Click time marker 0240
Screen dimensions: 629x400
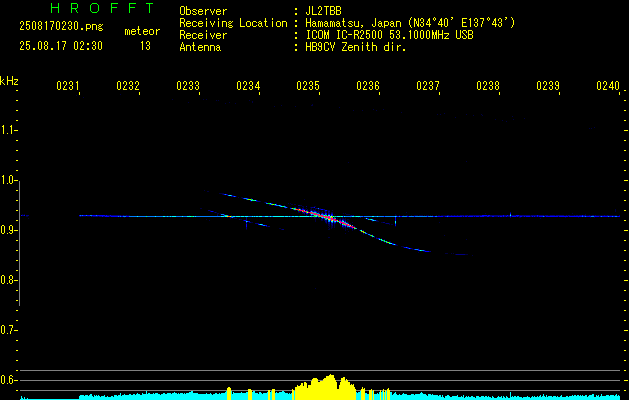coord(608,86)
